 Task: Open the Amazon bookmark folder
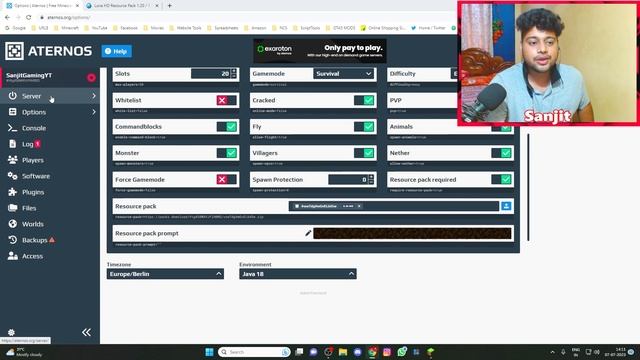point(255,28)
